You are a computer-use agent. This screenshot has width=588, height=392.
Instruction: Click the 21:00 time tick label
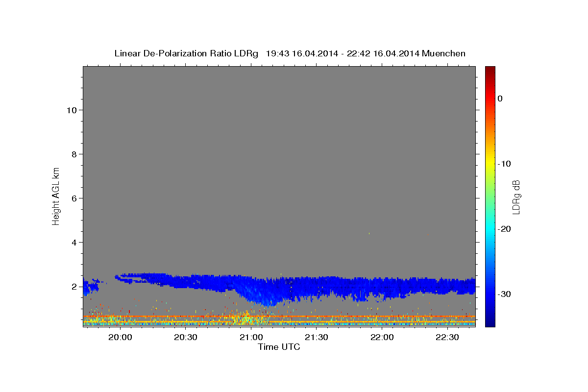[x=251, y=337]
